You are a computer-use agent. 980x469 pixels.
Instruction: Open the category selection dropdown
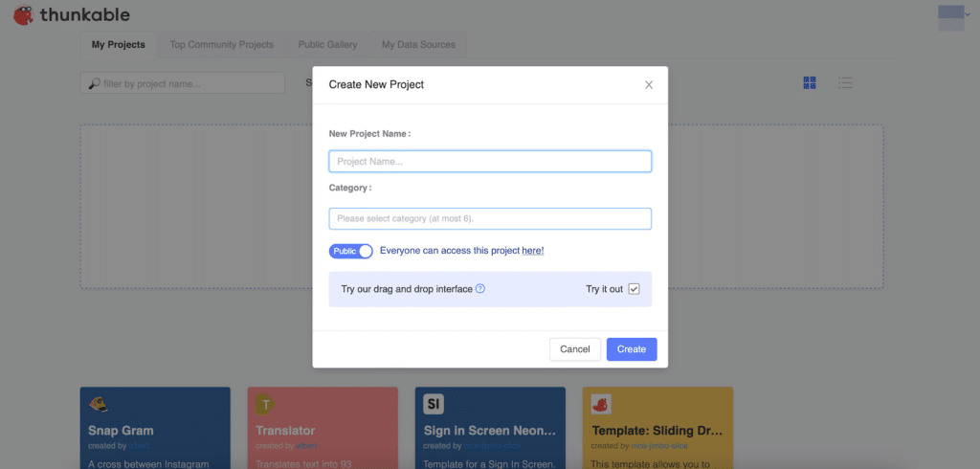coord(490,218)
